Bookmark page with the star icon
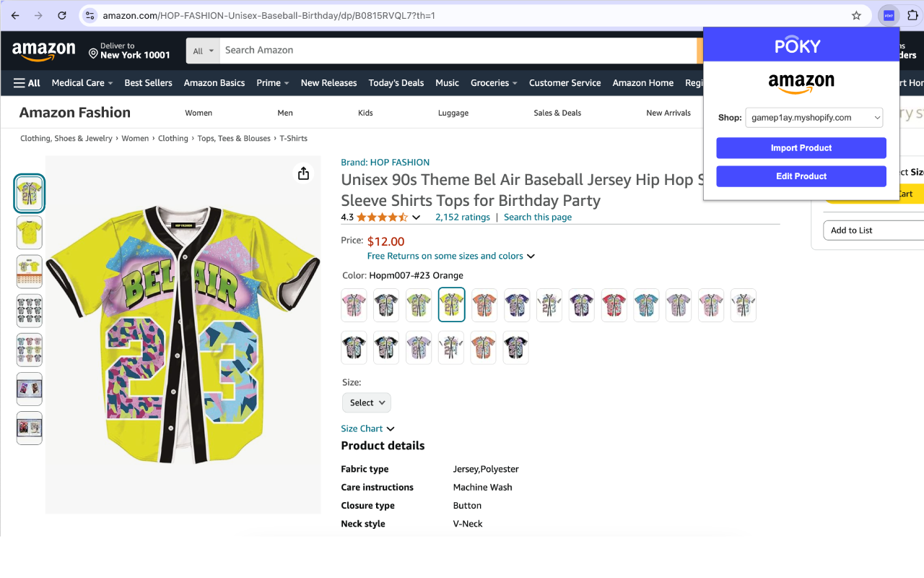924x578 pixels. point(856,15)
